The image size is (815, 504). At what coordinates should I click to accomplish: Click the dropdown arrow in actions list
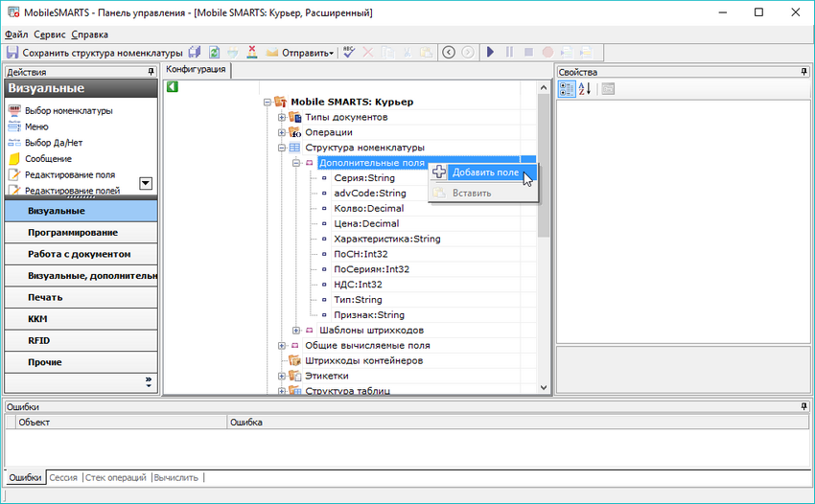coord(146,183)
